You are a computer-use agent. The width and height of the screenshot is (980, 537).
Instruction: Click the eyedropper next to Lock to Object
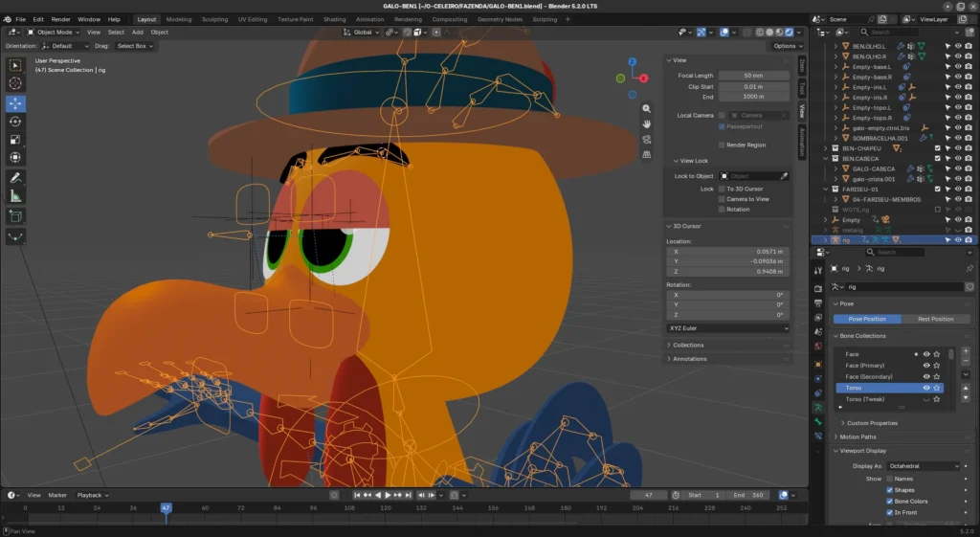784,176
